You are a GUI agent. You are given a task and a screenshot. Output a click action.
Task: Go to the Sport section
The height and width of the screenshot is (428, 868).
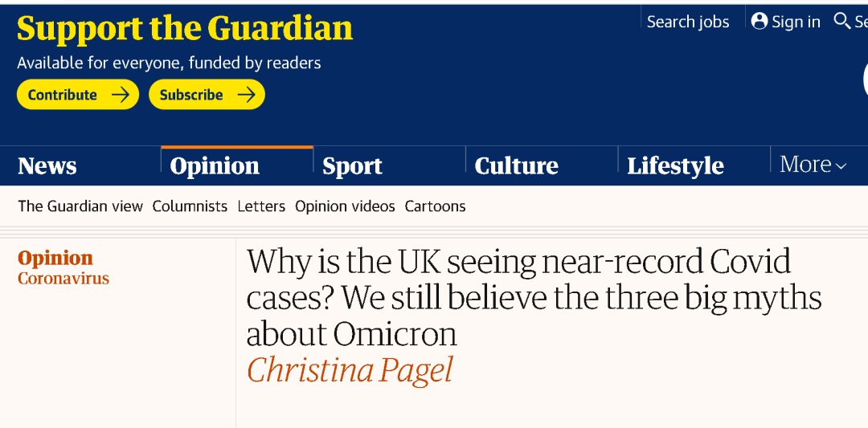click(x=352, y=166)
